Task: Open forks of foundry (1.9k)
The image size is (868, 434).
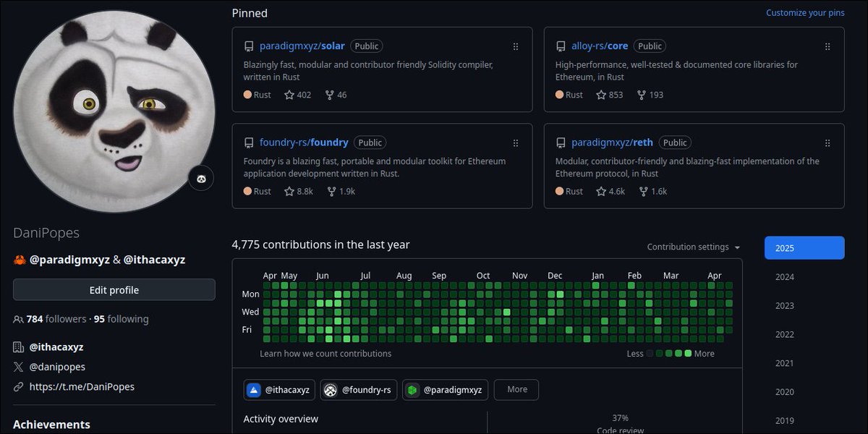Action: point(341,192)
